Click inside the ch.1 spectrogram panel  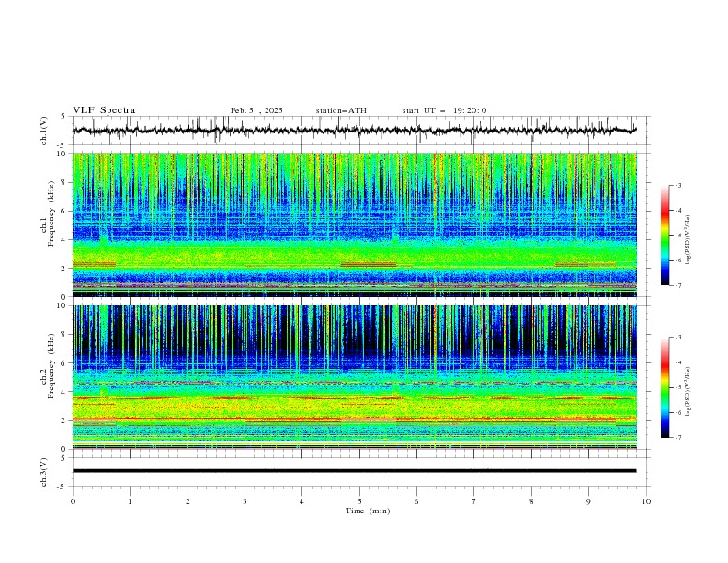(x=354, y=224)
